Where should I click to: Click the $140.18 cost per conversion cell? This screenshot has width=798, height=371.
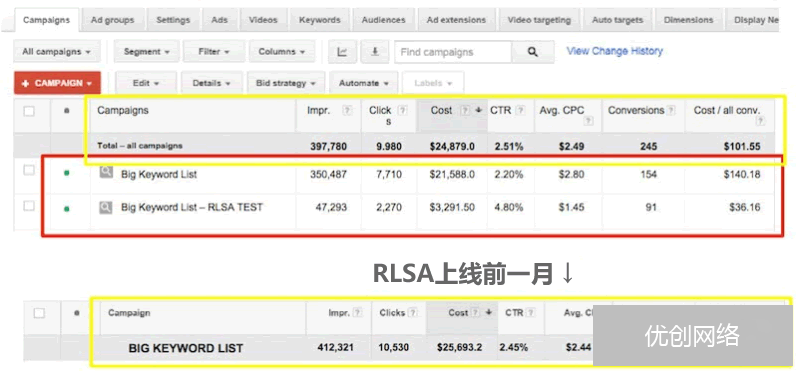742,174
